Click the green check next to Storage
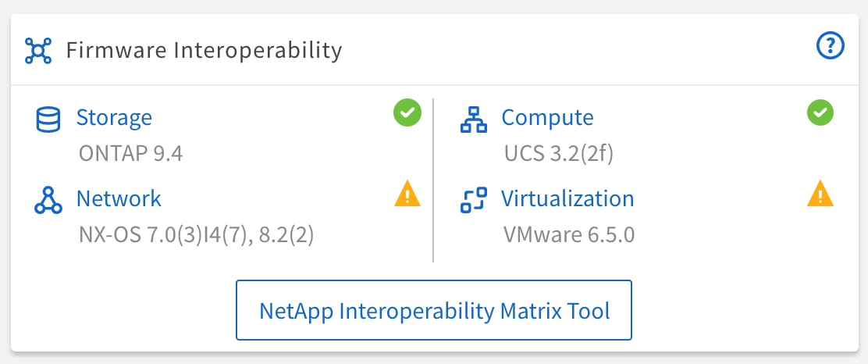Viewport: 868px width, 364px height. pos(407,113)
